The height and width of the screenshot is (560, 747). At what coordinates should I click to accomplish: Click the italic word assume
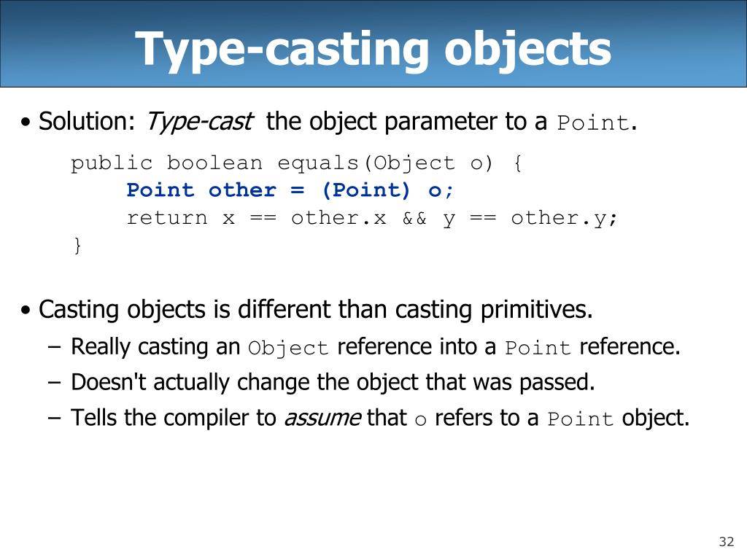[322, 418]
